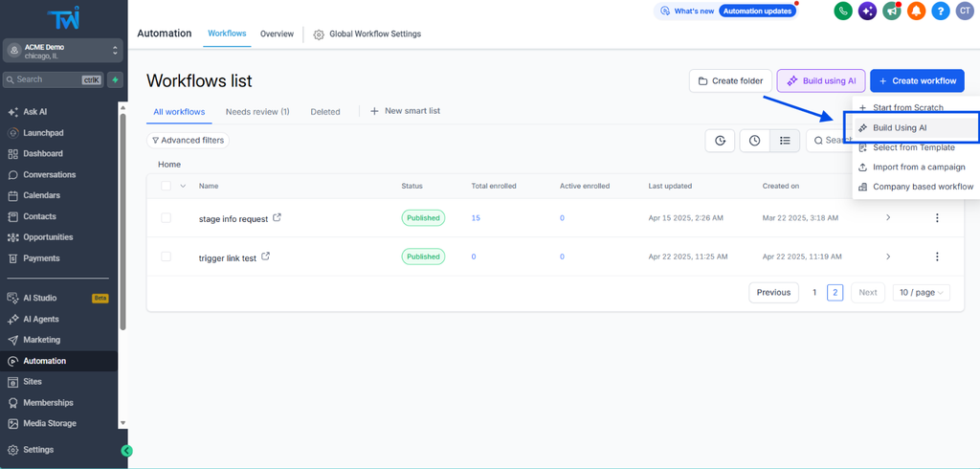Collapse sidebar with green arrow button
This screenshot has height=469, width=980.
127,450
